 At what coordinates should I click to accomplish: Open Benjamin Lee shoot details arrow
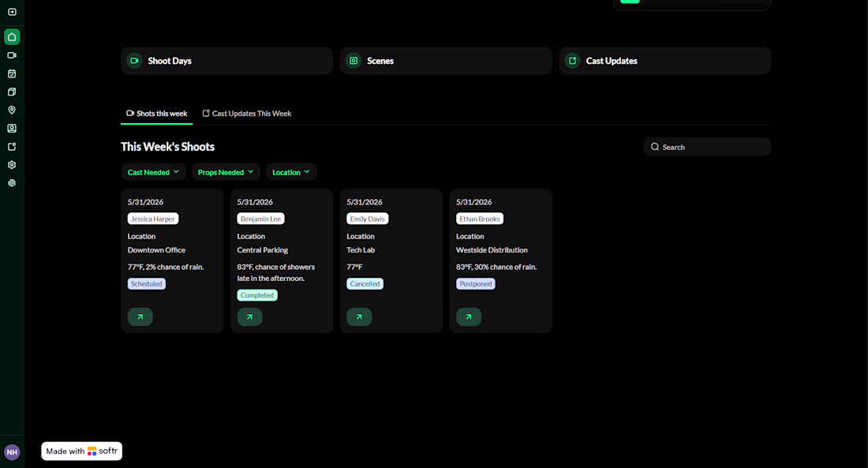pyautogui.click(x=249, y=316)
